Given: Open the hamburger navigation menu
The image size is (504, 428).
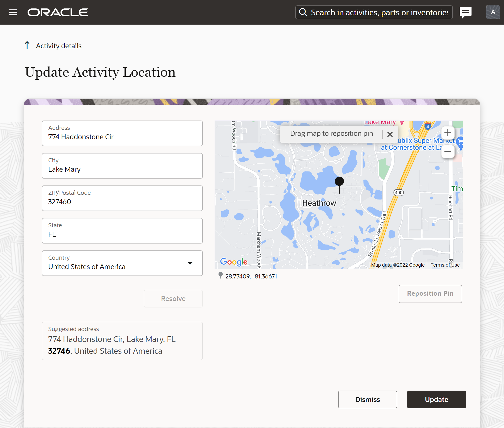Looking at the screenshot, I should point(13,12).
